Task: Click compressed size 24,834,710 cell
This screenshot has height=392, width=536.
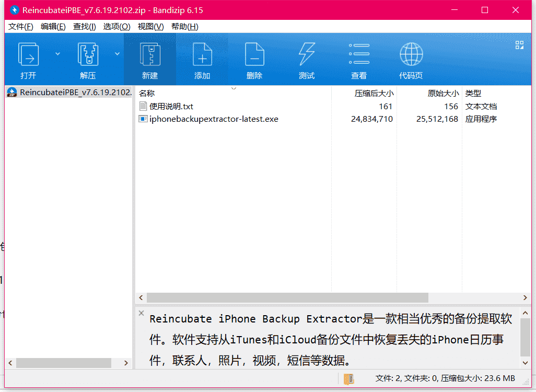Action: click(372, 119)
